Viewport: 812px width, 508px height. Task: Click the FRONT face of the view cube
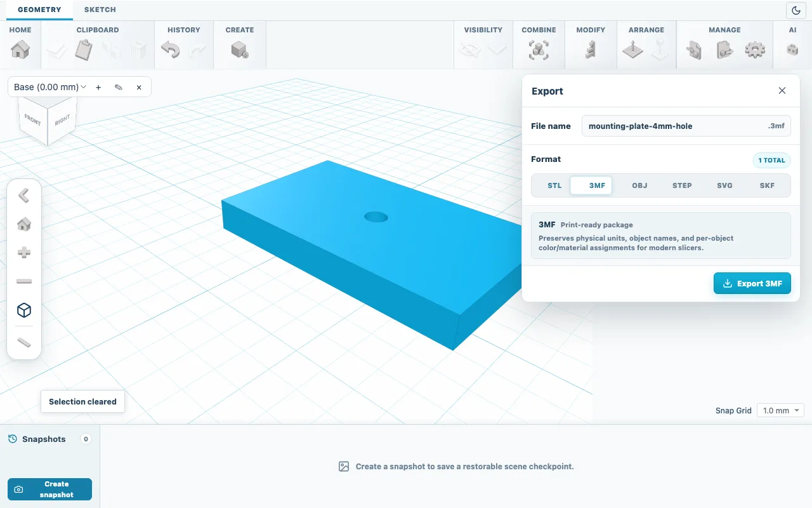pyautogui.click(x=33, y=120)
